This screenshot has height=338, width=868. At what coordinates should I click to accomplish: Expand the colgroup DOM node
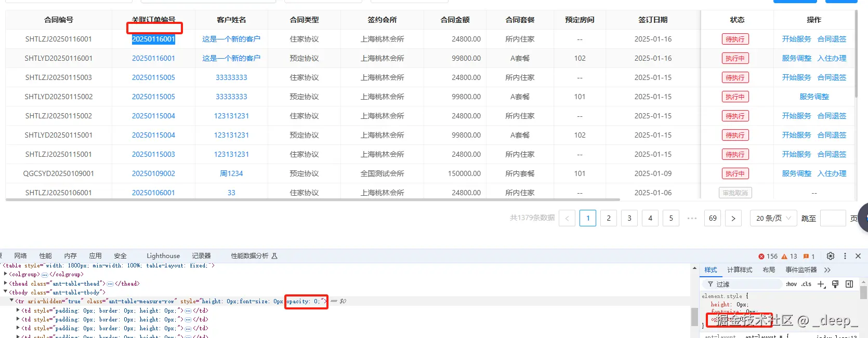(x=6, y=274)
